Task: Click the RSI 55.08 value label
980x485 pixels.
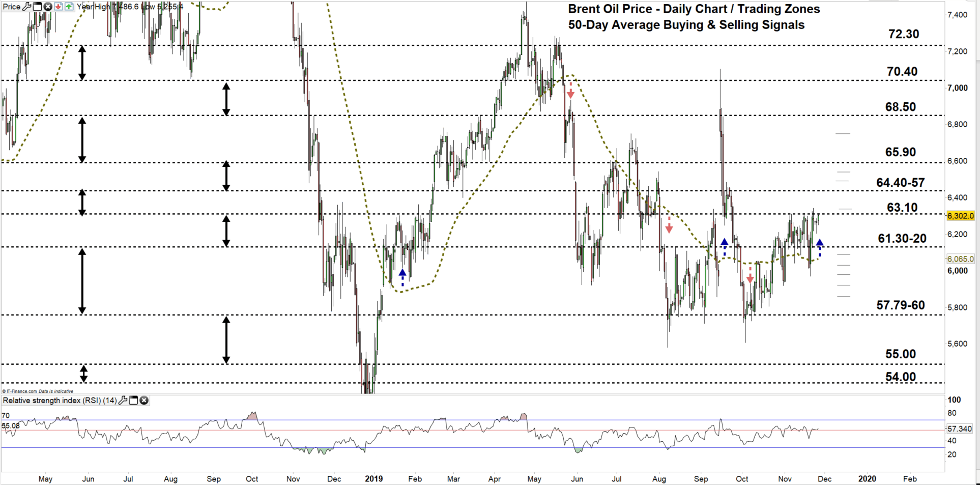Action: (11, 426)
